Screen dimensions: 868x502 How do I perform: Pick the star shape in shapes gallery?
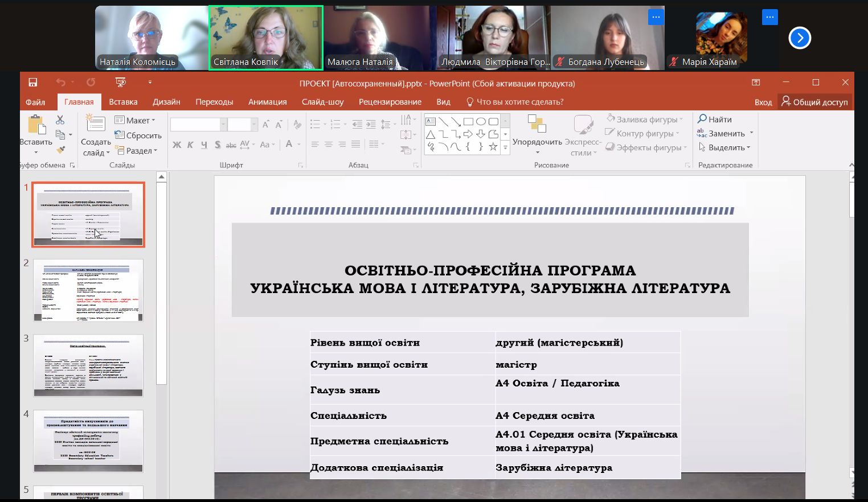(493, 147)
